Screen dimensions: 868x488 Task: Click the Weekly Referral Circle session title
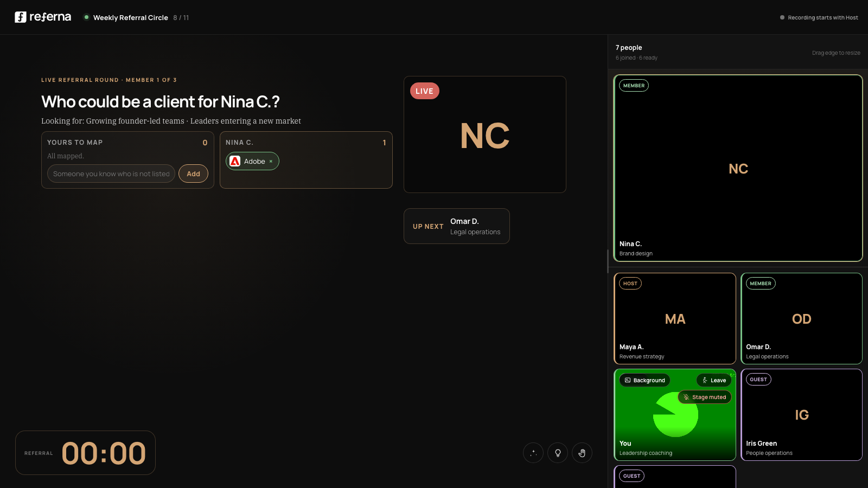[x=131, y=17]
